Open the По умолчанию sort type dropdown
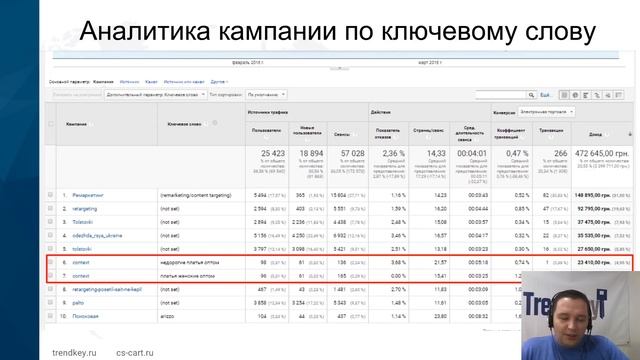 tap(266, 95)
